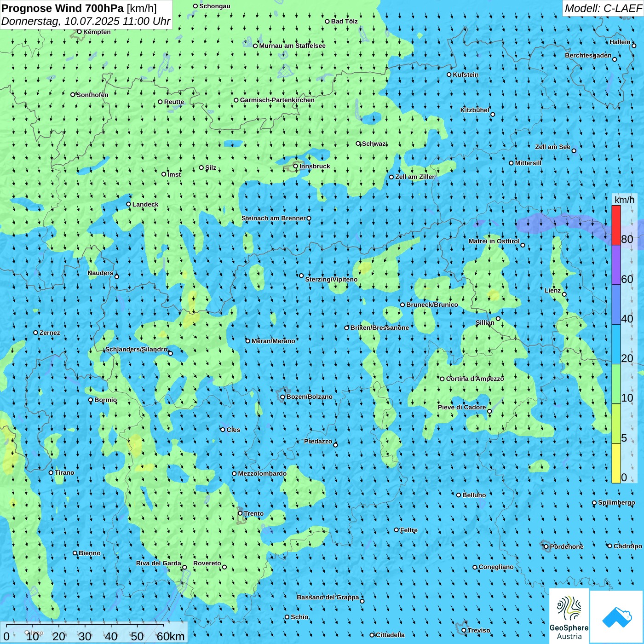Click the Matrei in Osttirol label
This screenshot has height=644, width=644.
pos(494,241)
